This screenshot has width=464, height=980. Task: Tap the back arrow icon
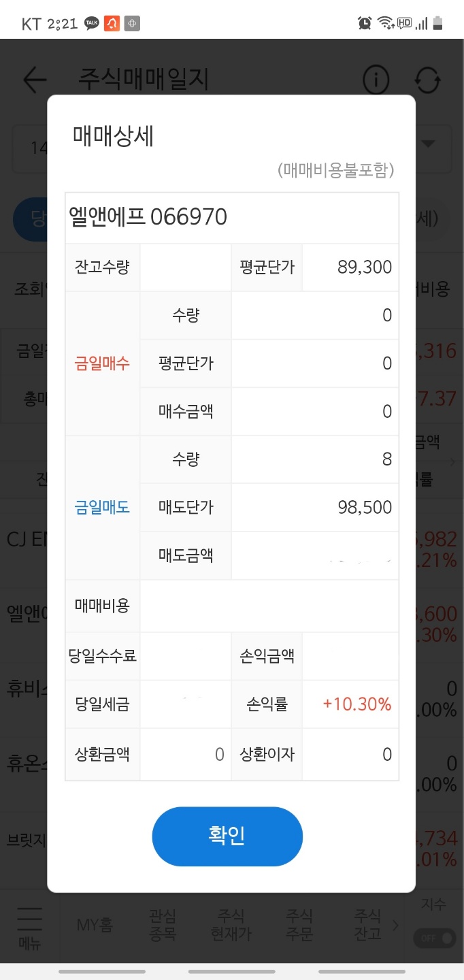[35, 80]
